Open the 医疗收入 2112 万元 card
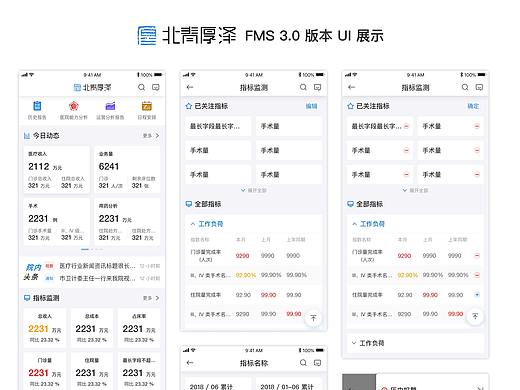This screenshot has width=520, height=390. (x=57, y=170)
